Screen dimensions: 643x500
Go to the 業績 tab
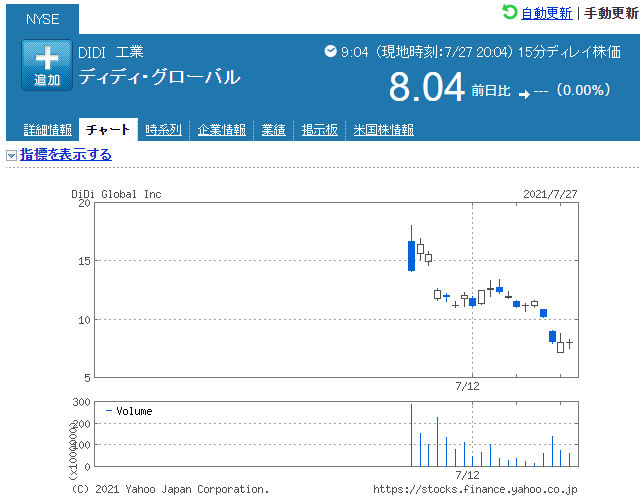tap(274, 130)
